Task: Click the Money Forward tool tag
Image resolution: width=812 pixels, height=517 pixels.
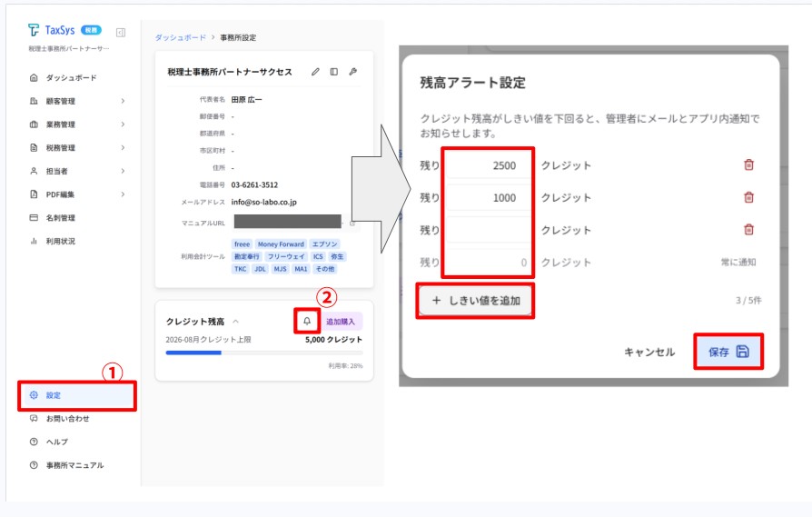Action: coord(281,244)
